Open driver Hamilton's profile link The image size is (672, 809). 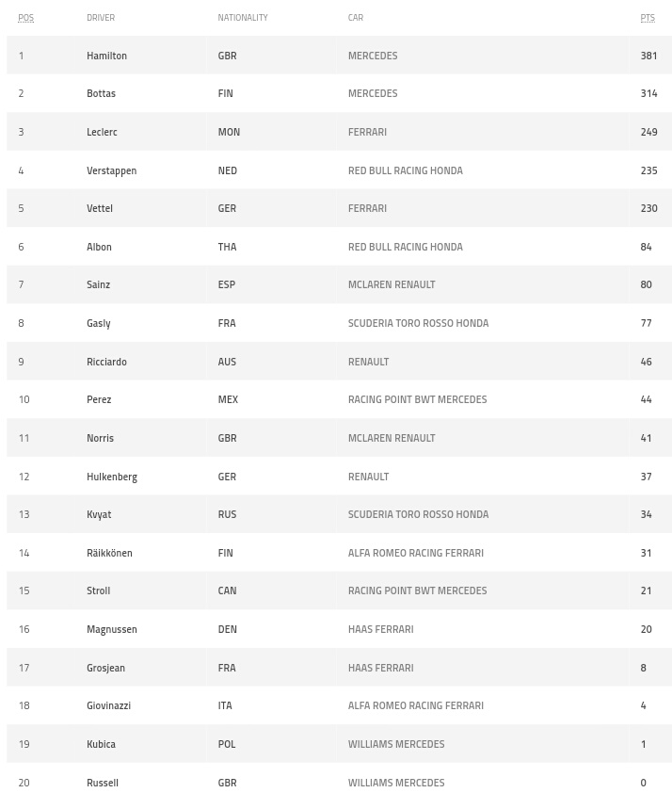(x=106, y=56)
